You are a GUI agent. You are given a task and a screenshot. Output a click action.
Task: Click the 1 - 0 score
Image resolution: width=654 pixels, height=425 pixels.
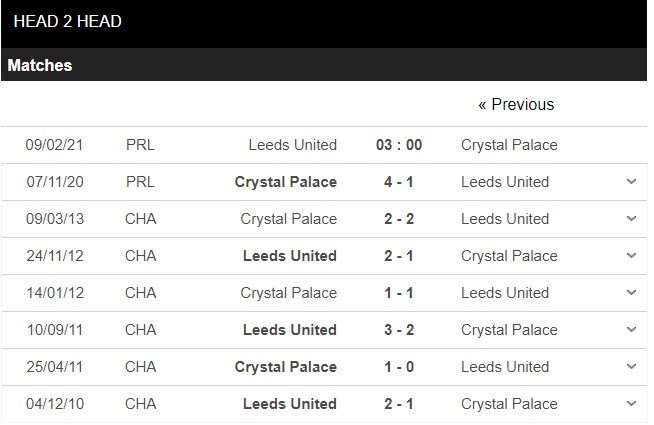click(x=399, y=367)
